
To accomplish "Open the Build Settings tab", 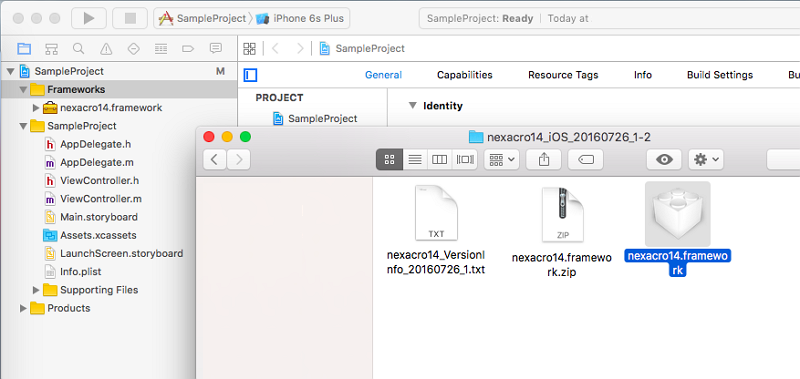I will [720, 75].
